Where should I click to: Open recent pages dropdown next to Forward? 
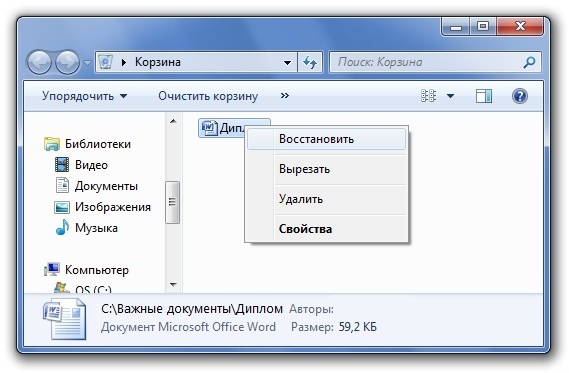(87, 63)
